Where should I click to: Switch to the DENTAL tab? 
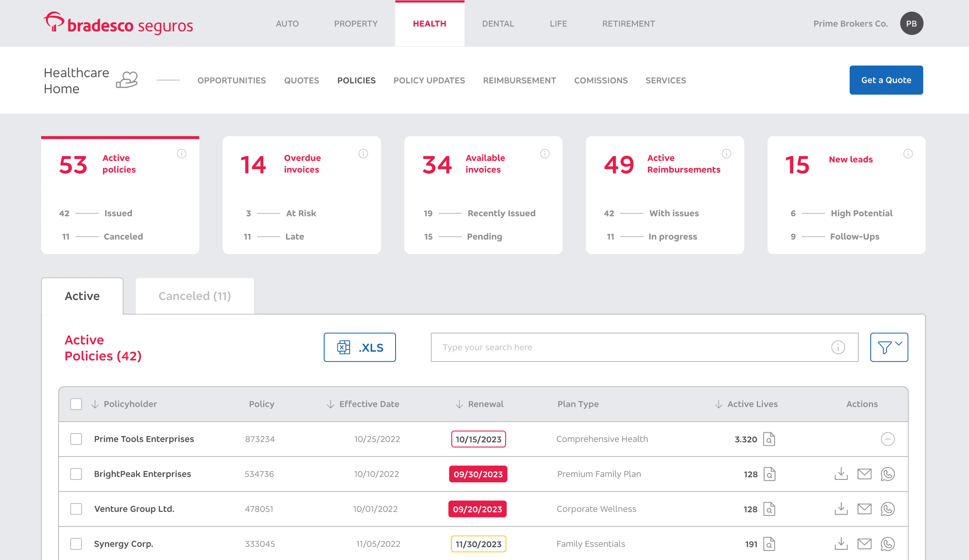coord(498,24)
